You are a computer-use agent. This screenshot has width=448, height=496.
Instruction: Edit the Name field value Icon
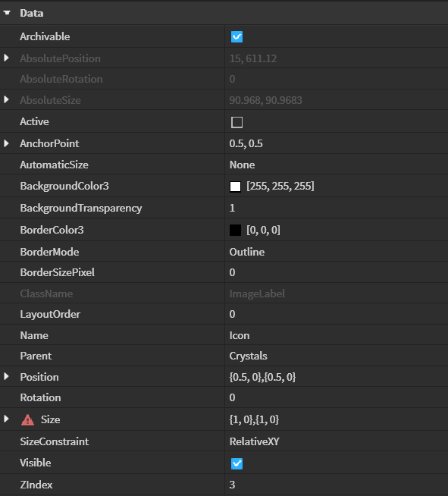coord(337,335)
